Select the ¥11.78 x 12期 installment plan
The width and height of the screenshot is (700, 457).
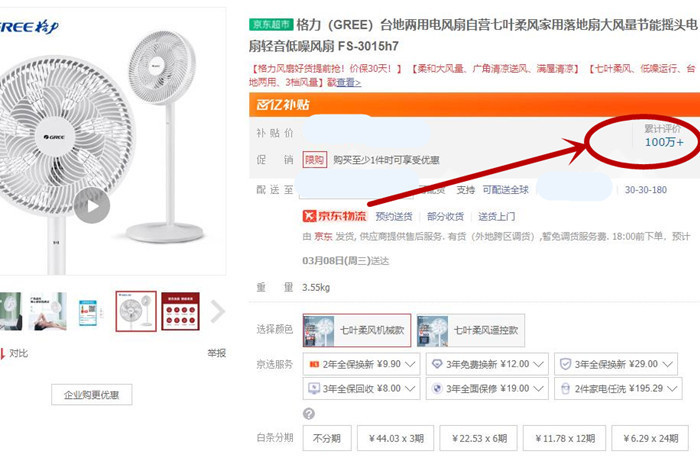pos(565,438)
